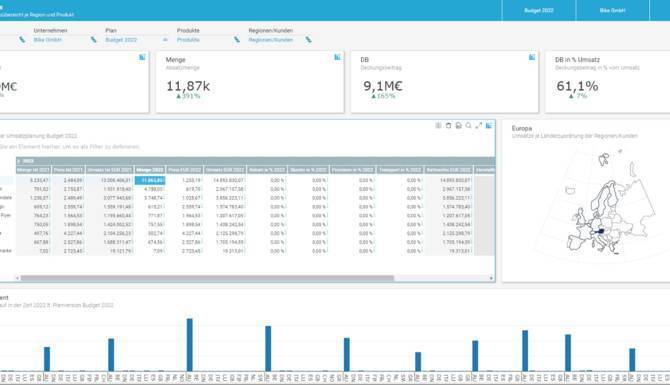The width and height of the screenshot is (670, 385).
Task: Click the print/save icon in the table toolbar
Action: click(x=458, y=125)
